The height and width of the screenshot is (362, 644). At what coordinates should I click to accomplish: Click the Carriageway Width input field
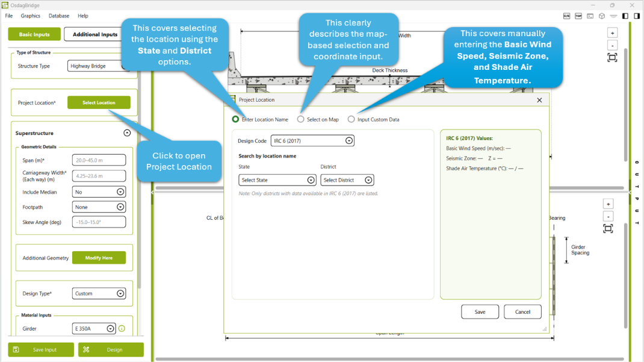click(99, 176)
